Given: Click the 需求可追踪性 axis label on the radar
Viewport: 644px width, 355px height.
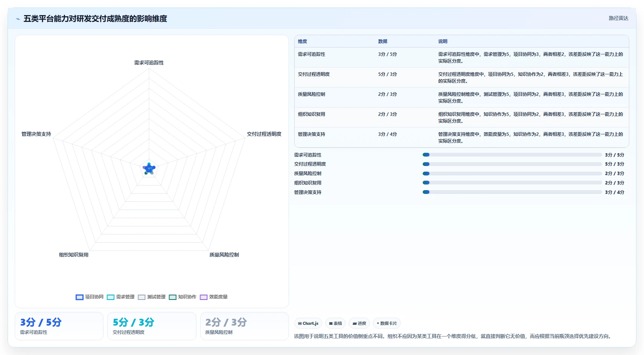Looking at the screenshot, I should (149, 63).
